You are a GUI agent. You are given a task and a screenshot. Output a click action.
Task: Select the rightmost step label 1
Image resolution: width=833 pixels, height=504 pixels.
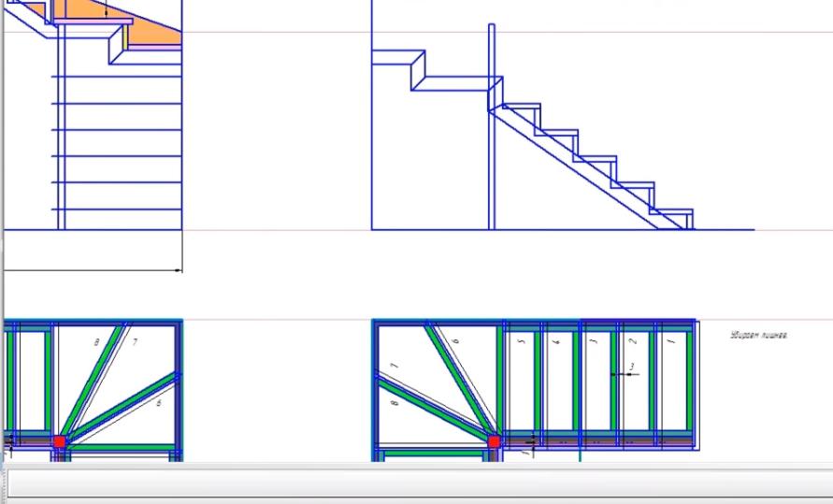(669, 342)
